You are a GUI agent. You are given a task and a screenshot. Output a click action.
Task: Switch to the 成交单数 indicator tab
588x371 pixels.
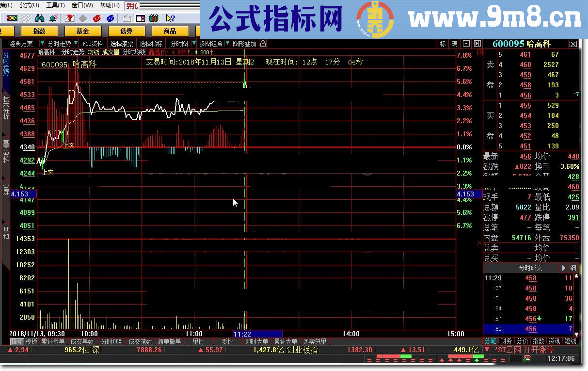click(82, 341)
